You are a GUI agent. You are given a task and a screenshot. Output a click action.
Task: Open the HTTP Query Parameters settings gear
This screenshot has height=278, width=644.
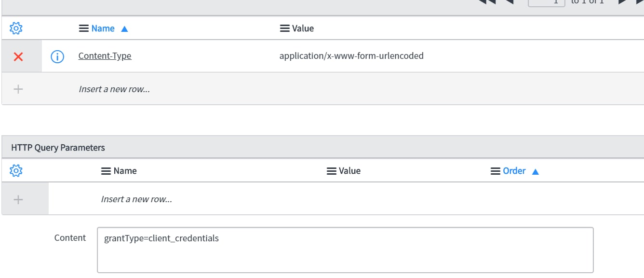click(x=16, y=170)
